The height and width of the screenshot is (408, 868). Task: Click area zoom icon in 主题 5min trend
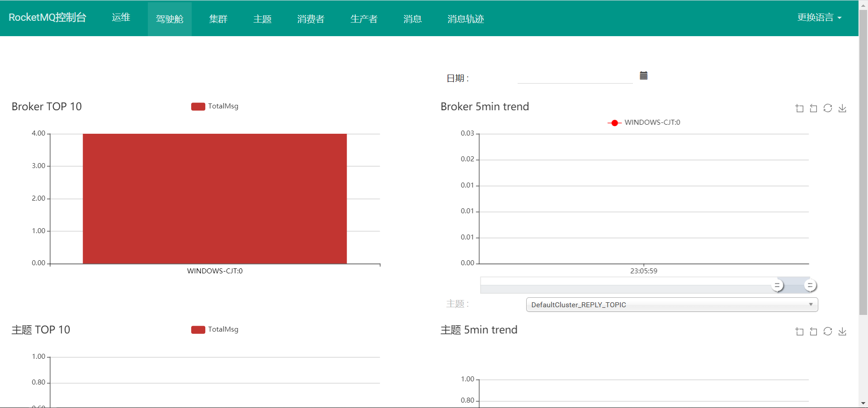[x=799, y=332]
